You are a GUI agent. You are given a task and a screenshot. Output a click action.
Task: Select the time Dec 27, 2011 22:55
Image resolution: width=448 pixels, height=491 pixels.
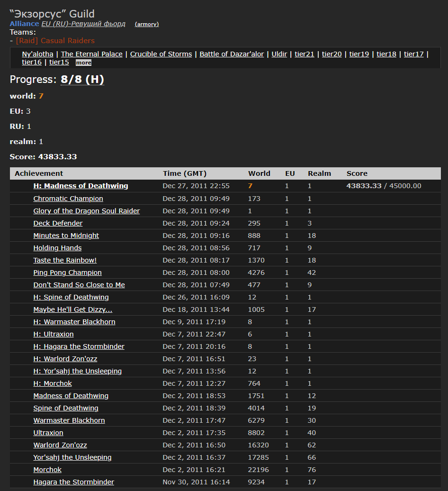(196, 186)
